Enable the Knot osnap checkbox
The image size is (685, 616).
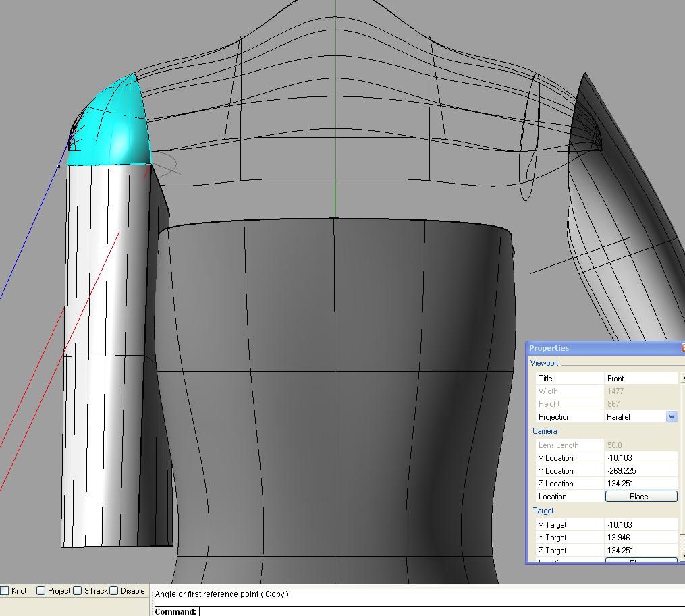pyautogui.click(x=5, y=591)
